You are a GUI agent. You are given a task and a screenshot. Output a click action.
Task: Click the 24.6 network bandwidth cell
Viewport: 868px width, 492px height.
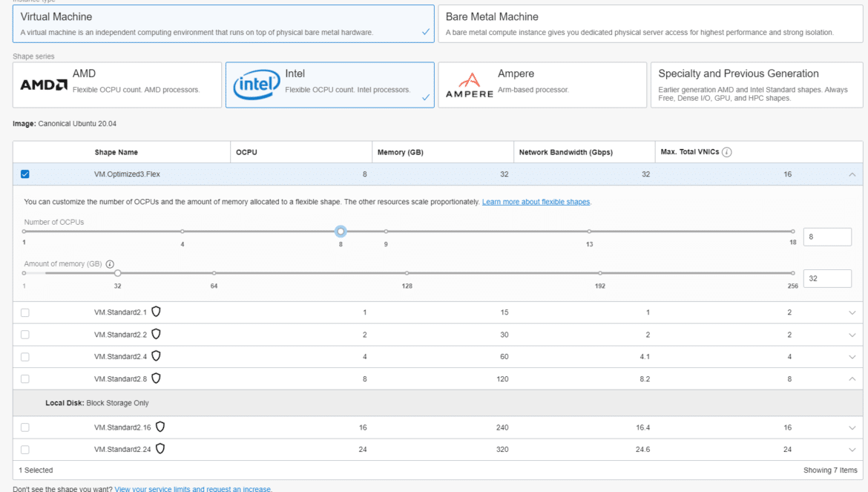642,450
